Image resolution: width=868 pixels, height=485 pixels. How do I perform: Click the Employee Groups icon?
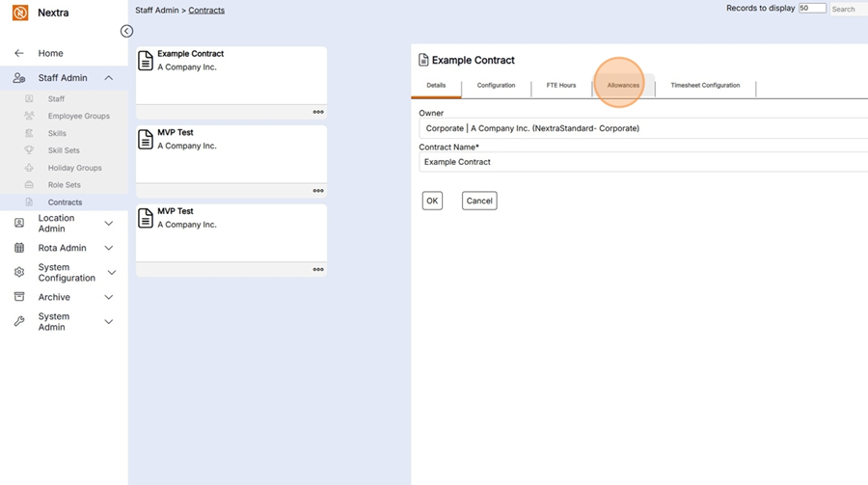(29, 116)
